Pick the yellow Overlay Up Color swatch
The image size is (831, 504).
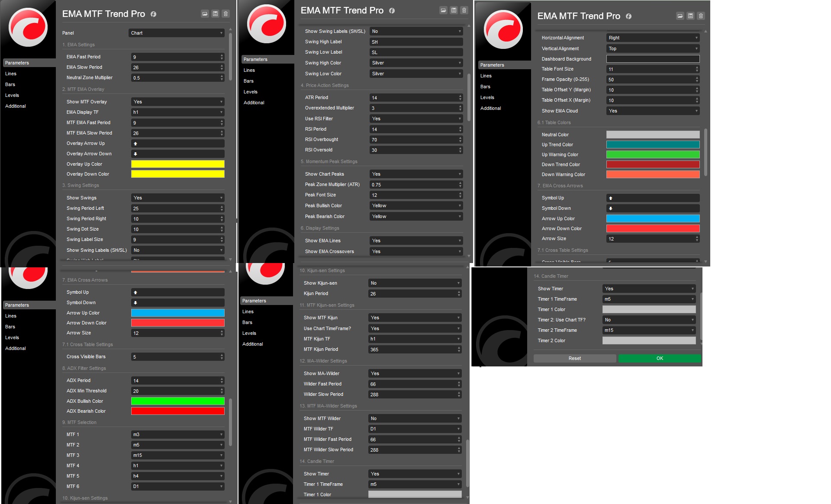click(177, 164)
